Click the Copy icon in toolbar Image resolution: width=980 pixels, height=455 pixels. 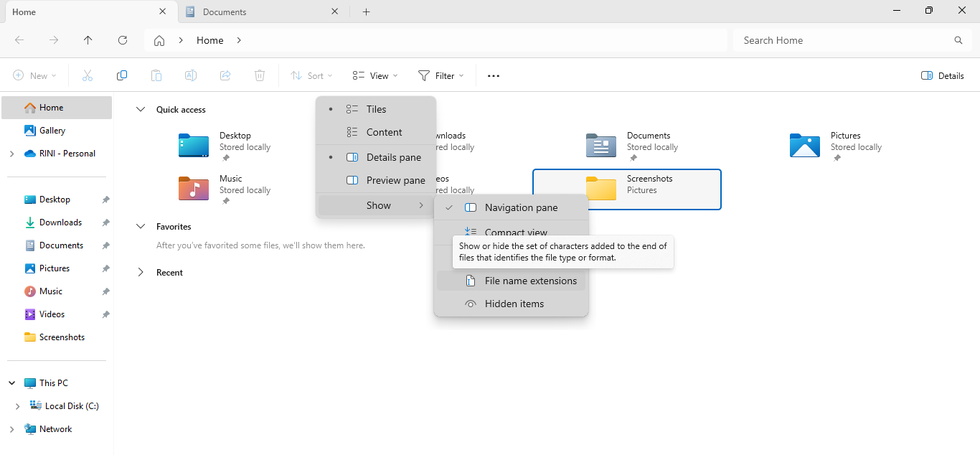click(x=122, y=75)
